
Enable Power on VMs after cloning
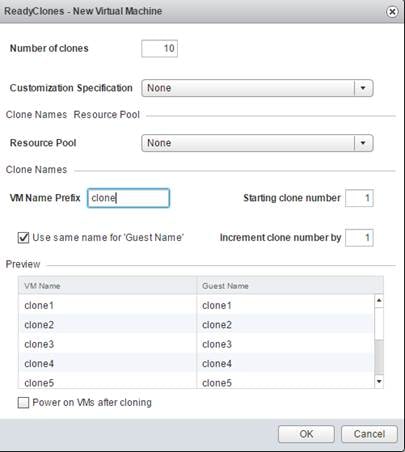[x=23, y=403]
